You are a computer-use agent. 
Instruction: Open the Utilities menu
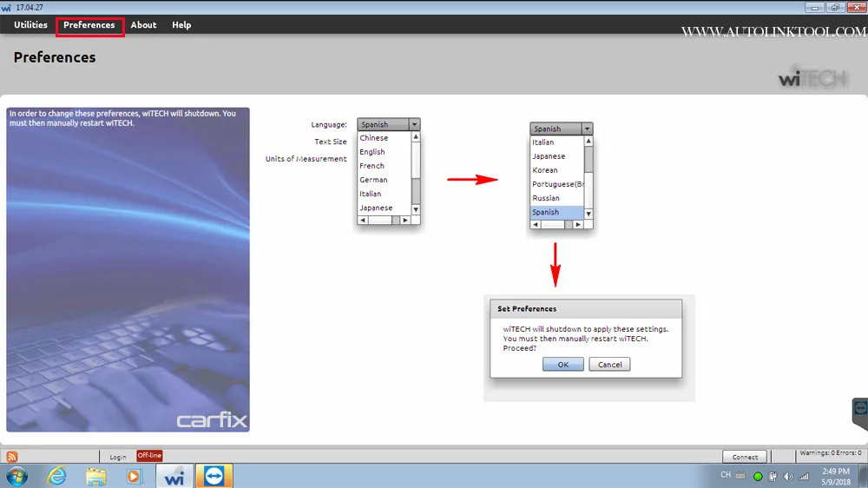coord(30,25)
